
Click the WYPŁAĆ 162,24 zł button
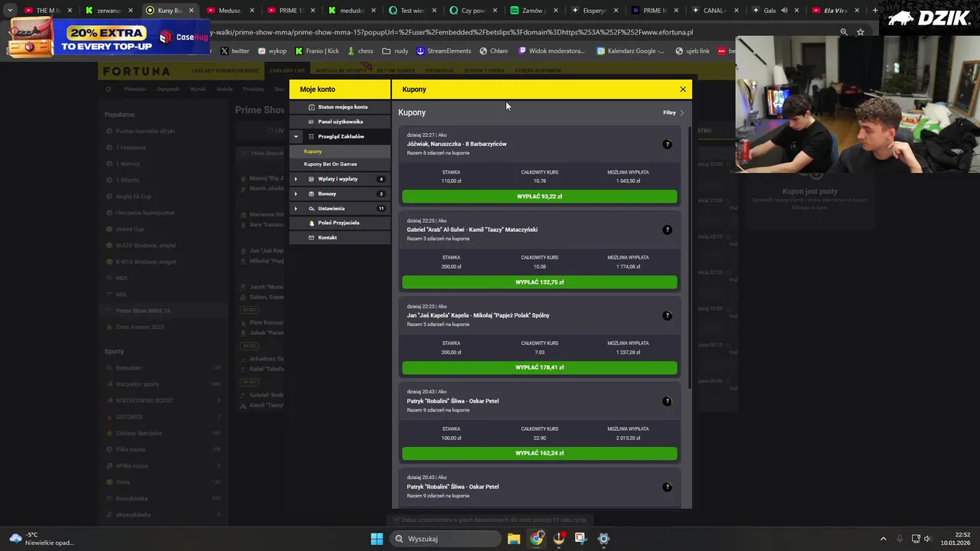pos(540,453)
